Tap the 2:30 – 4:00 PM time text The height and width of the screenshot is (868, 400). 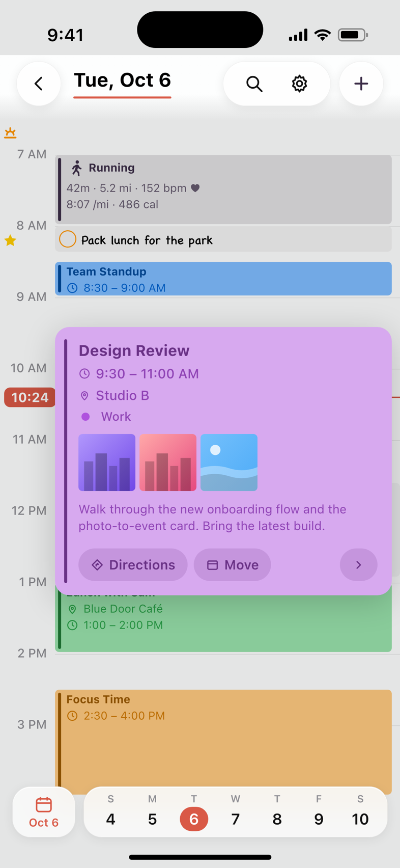(124, 716)
